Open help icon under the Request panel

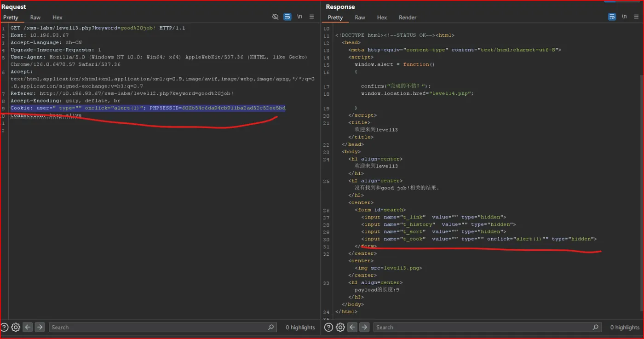pos(5,327)
